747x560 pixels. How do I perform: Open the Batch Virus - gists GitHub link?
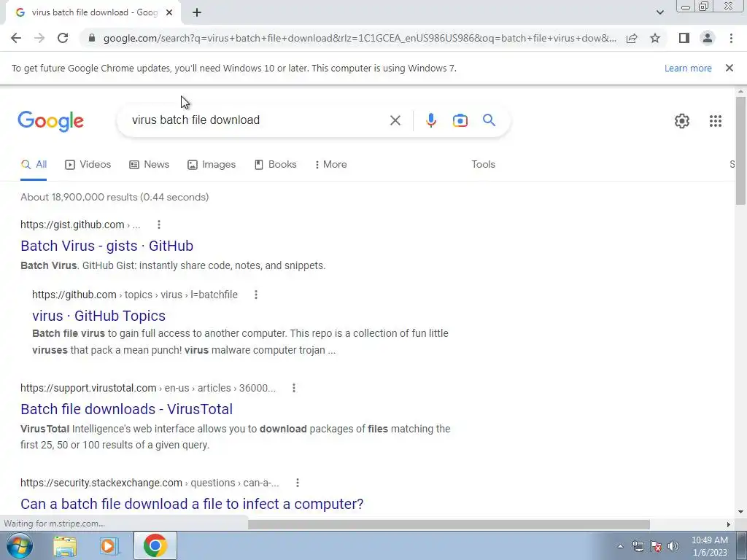pos(107,246)
